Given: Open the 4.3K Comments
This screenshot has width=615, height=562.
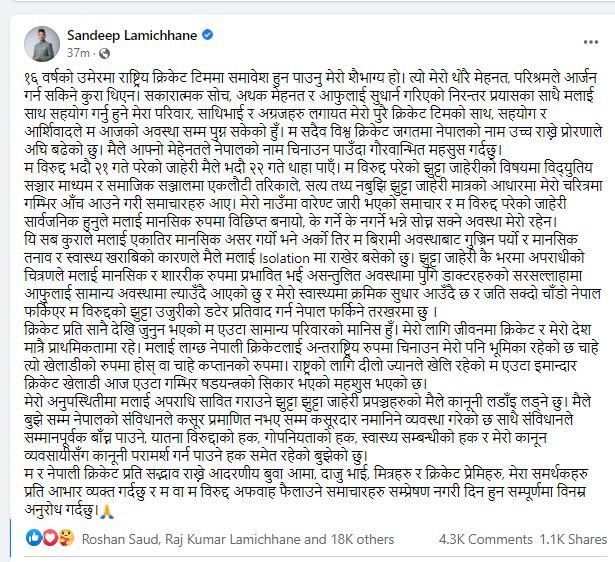Looking at the screenshot, I should tap(486, 539).
